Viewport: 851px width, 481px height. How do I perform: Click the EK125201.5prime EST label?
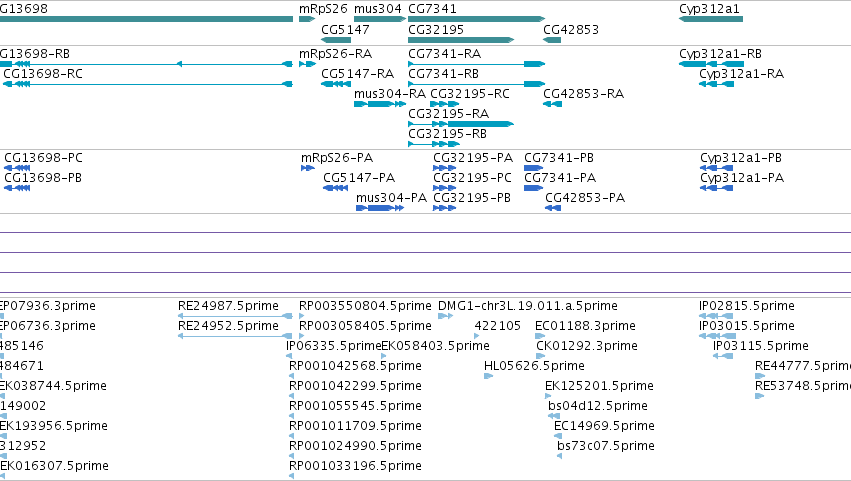tap(599, 387)
